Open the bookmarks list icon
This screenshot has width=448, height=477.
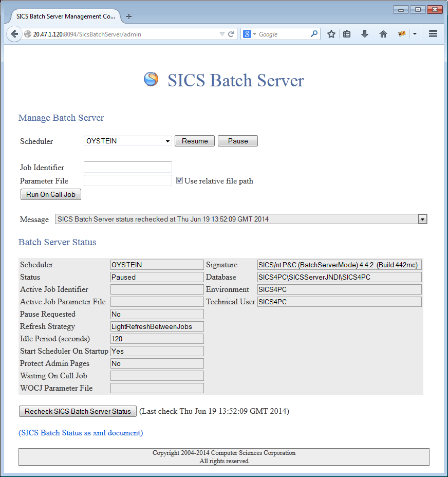tap(347, 34)
